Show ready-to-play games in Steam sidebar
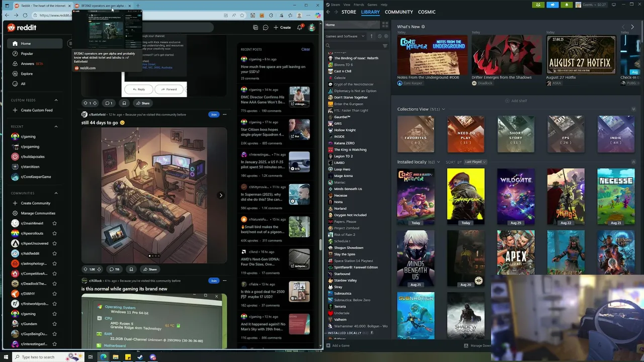 click(x=386, y=36)
